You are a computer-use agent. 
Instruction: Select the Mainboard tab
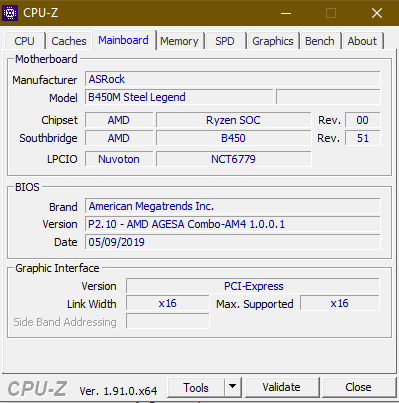pos(123,40)
